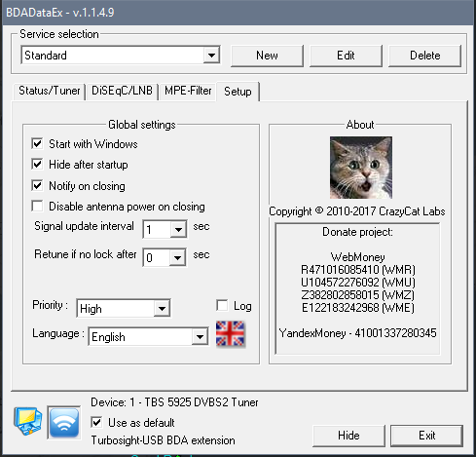Enable the Log checkbox
The width and height of the screenshot is (476, 457).
pyautogui.click(x=222, y=305)
